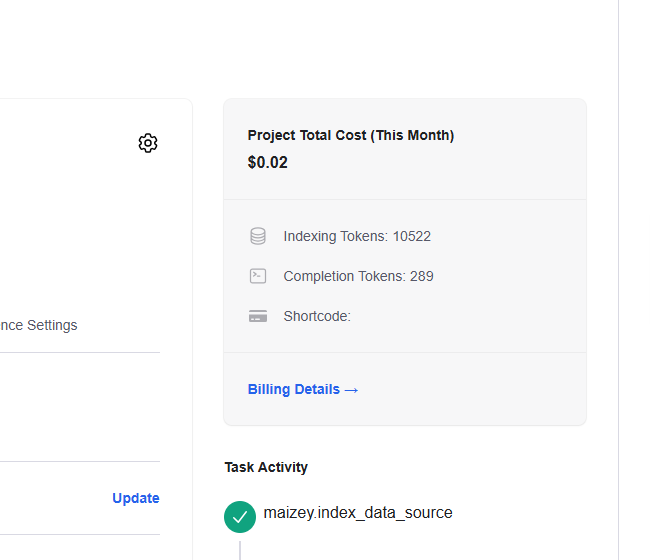
Task: Click the Update link
Action: coord(136,498)
